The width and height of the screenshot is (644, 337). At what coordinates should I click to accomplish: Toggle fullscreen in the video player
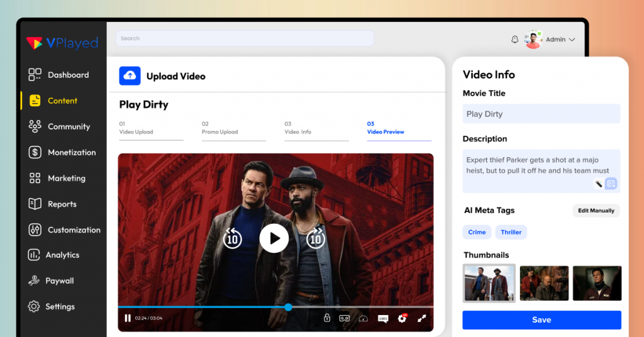422,318
